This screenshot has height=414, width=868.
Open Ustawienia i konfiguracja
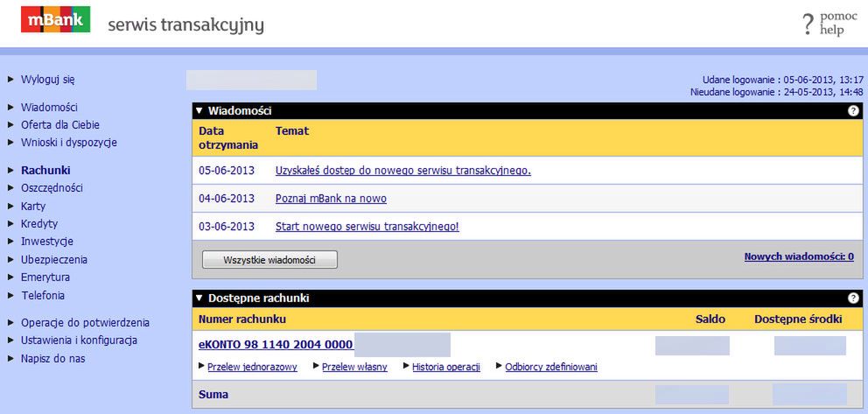point(79,340)
